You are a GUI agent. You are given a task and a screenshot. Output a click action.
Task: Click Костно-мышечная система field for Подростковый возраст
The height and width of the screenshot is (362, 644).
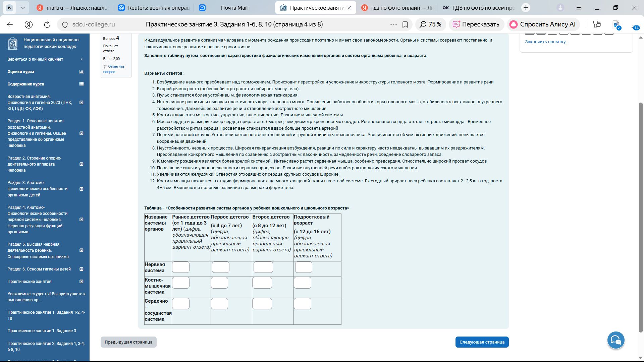tap(303, 283)
